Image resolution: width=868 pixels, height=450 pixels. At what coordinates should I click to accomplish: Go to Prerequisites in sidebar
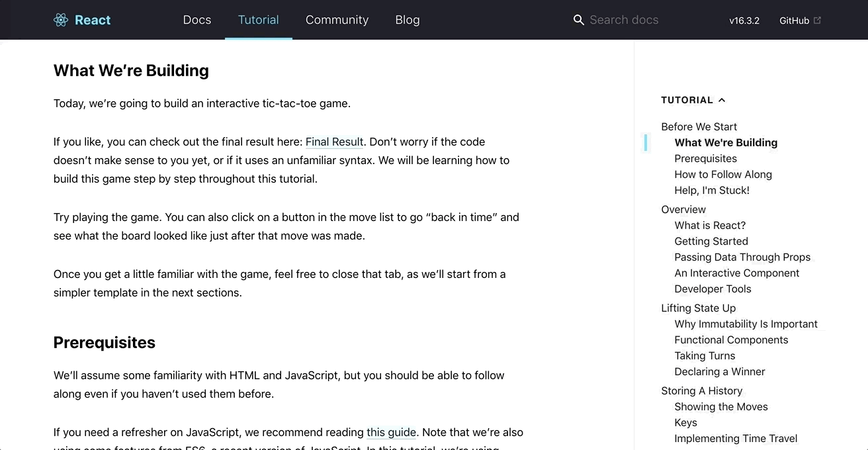click(705, 158)
